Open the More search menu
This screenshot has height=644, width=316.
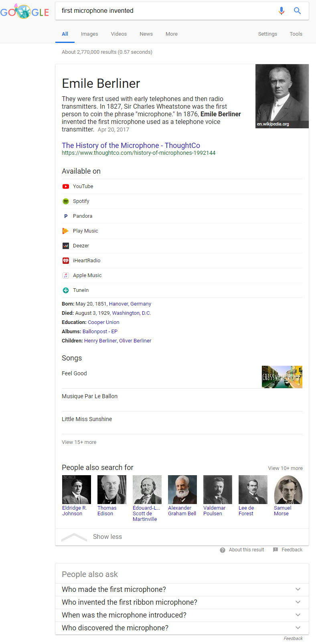coord(172,34)
